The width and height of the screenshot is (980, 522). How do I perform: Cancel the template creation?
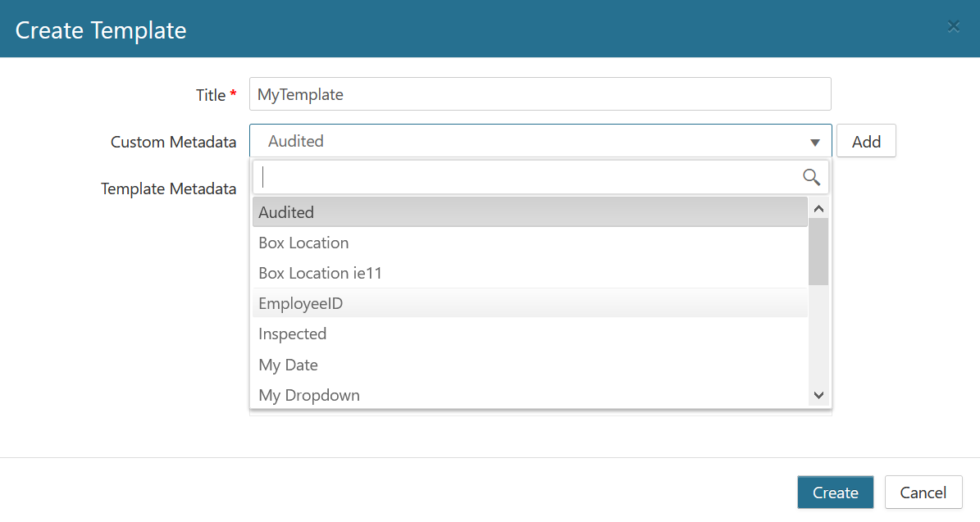coord(923,492)
